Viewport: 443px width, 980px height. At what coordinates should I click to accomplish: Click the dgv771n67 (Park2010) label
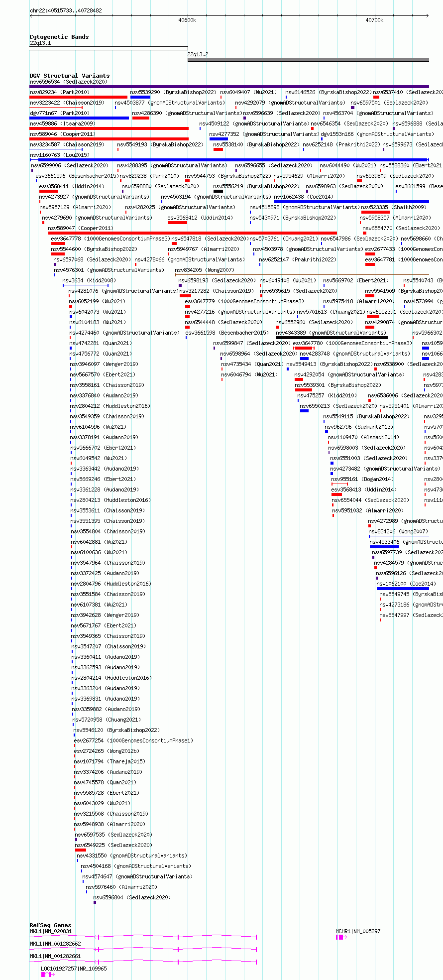pos(60,113)
